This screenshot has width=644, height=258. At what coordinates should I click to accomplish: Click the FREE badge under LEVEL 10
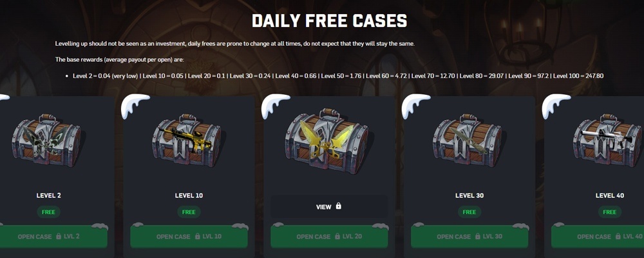coord(189,212)
